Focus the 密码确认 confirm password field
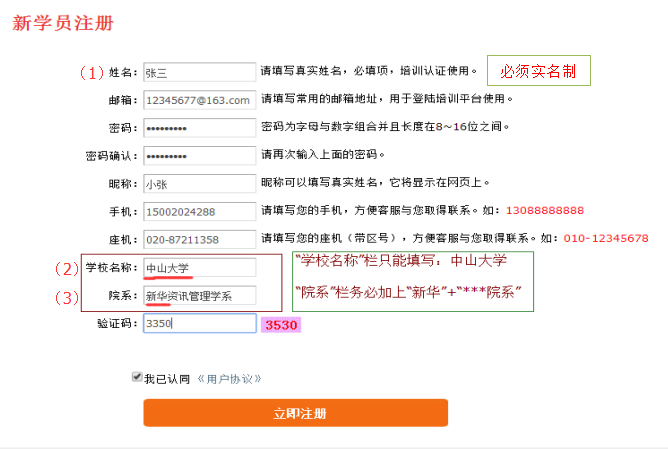The image size is (668, 449). click(x=199, y=156)
